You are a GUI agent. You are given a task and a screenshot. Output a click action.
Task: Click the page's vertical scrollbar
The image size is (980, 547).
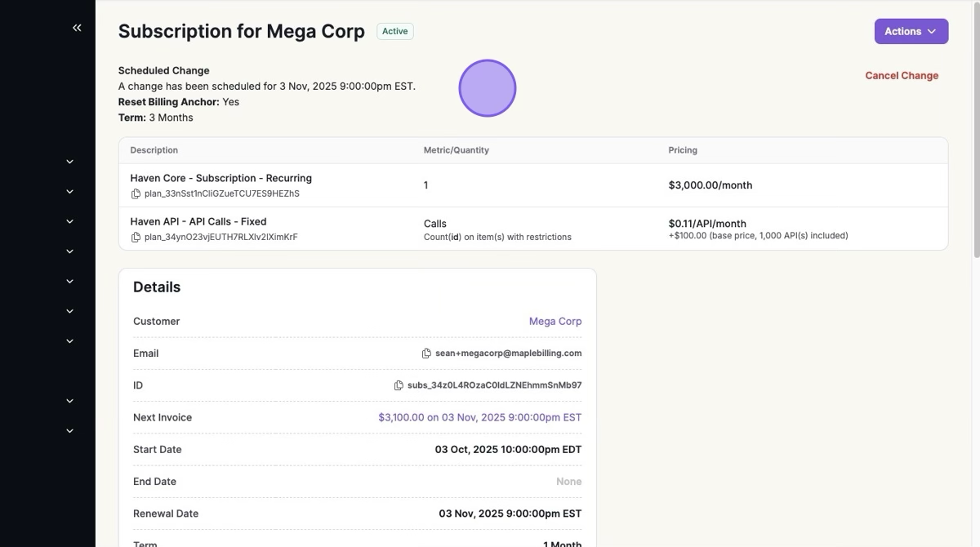[x=975, y=131]
